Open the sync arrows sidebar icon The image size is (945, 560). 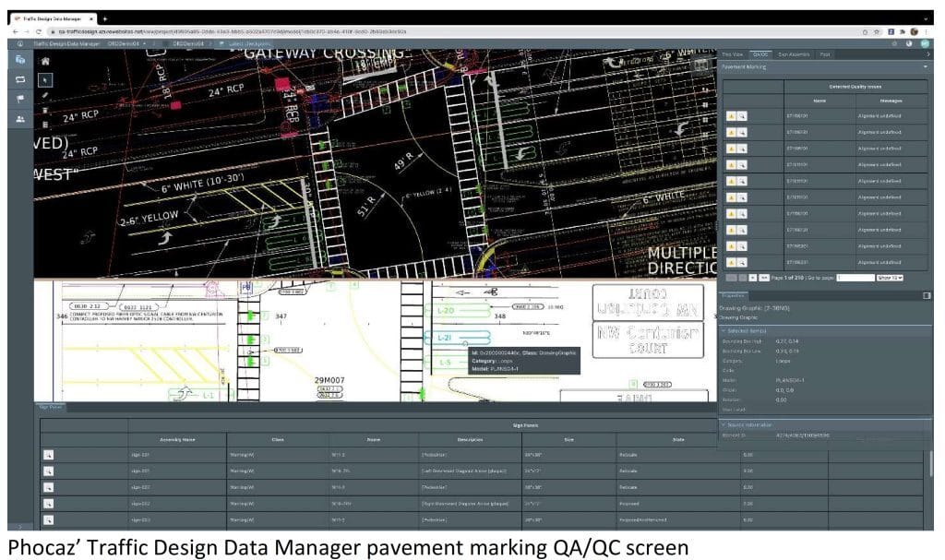point(20,79)
